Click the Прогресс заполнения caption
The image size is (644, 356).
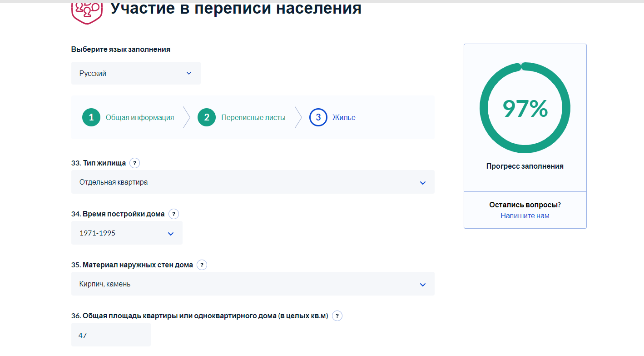click(x=525, y=166)
